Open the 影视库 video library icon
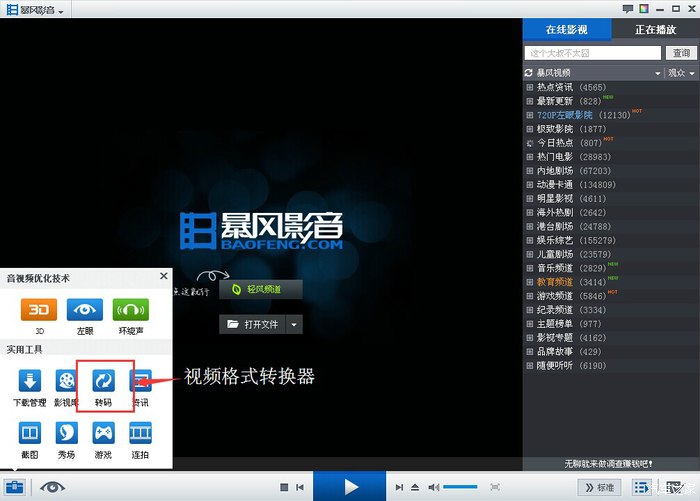This screenshot has width=700, height=501. pos(66,385)
